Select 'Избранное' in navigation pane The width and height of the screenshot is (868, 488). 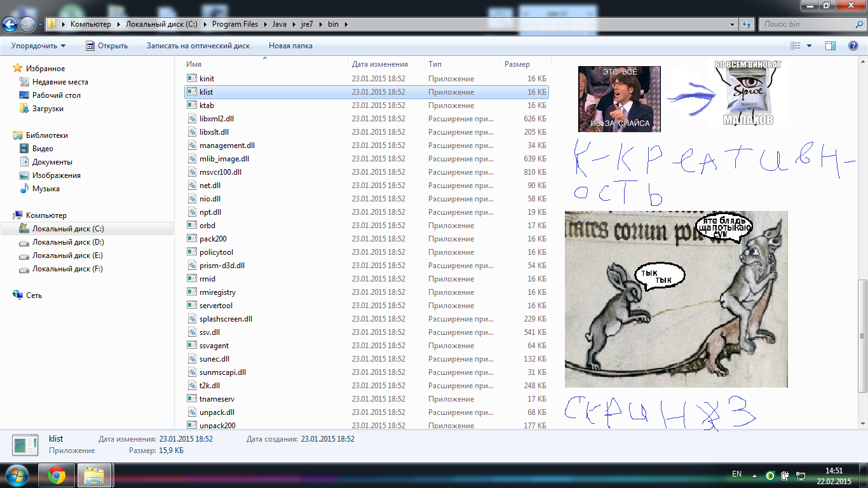click(x=45, y=69)
